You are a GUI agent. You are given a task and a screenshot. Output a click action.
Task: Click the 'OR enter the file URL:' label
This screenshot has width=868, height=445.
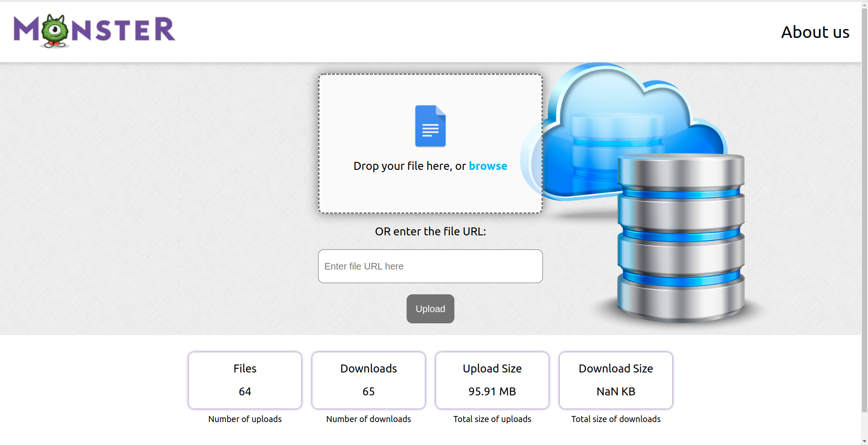coord(430,232)
